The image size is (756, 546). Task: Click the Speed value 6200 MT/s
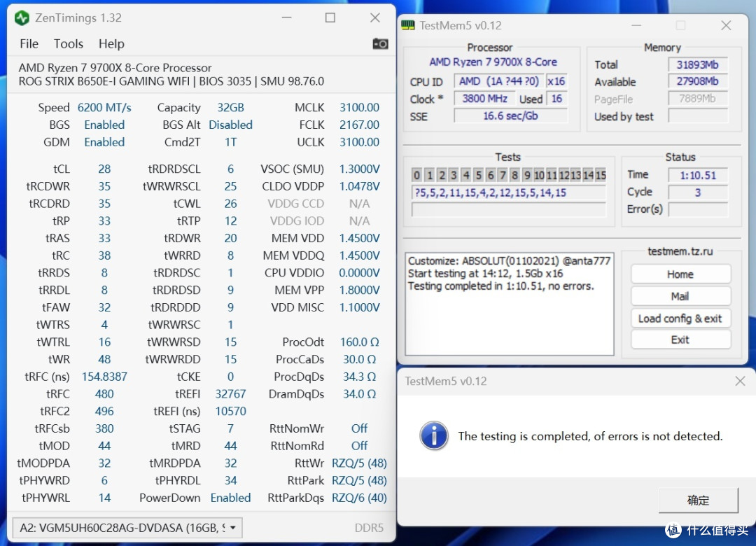pyautogui.click(x=104, y=108)
